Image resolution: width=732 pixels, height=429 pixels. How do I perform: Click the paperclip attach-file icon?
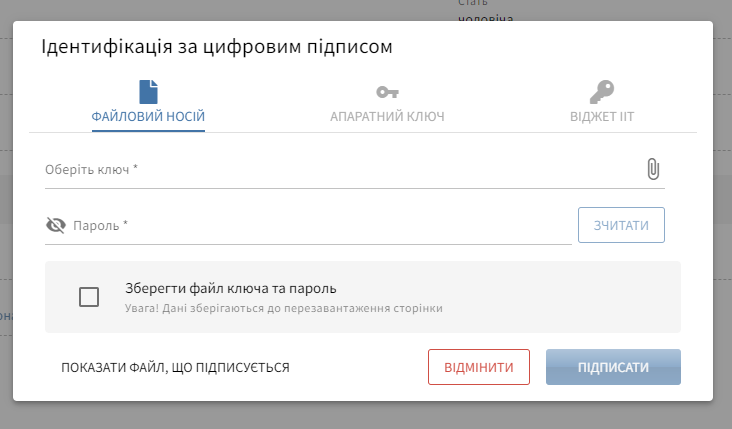pos(653,169)
